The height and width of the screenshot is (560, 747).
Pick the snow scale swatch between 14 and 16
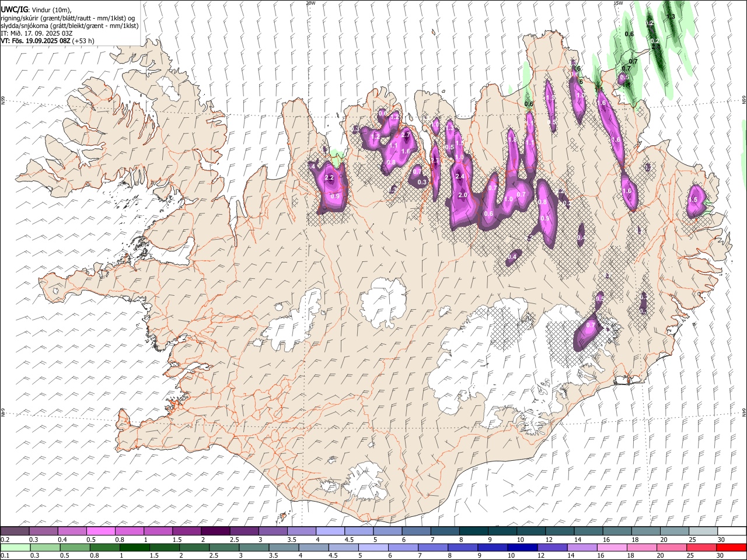tap(588, 531)
